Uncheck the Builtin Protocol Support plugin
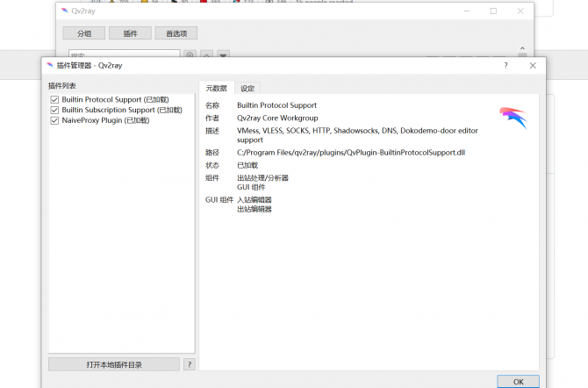Viewport: 588px width, 388px height. [x=54, y=100]
